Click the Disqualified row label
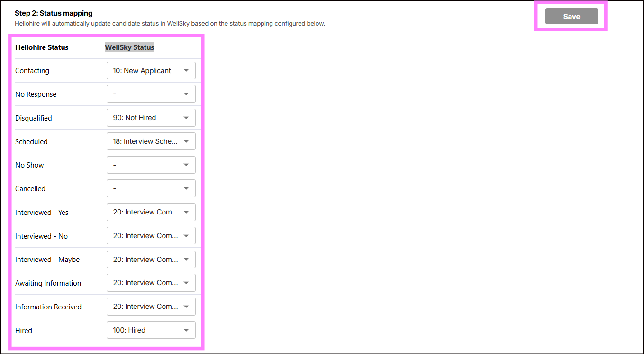This screenshot has width=644, height=354. (x=34, y=118)
